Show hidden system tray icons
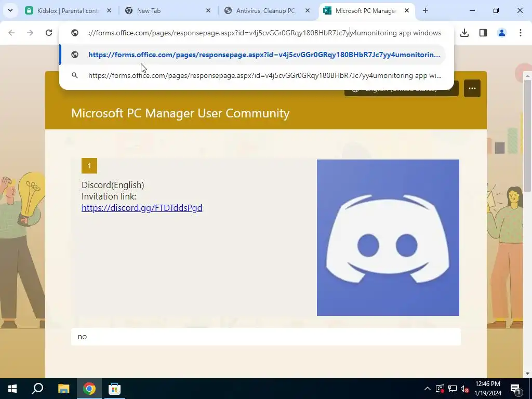532x399 pixels. click(x=428, y=389)
